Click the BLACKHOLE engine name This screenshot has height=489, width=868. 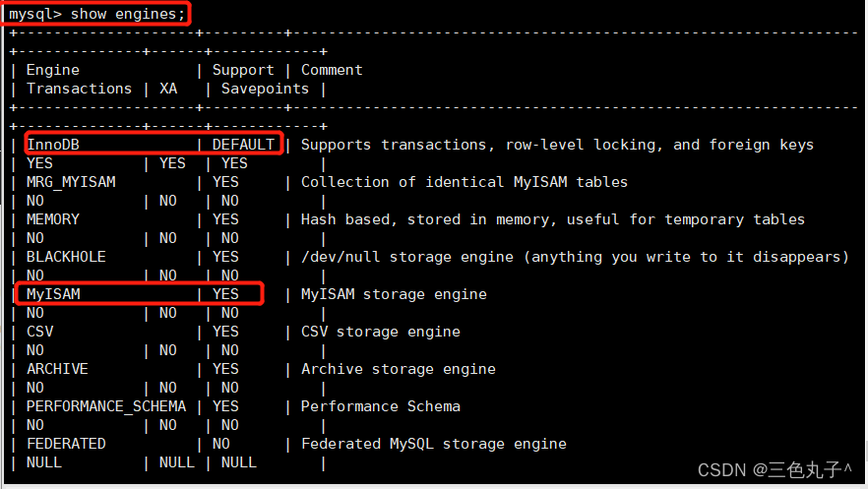coord(66,257)
